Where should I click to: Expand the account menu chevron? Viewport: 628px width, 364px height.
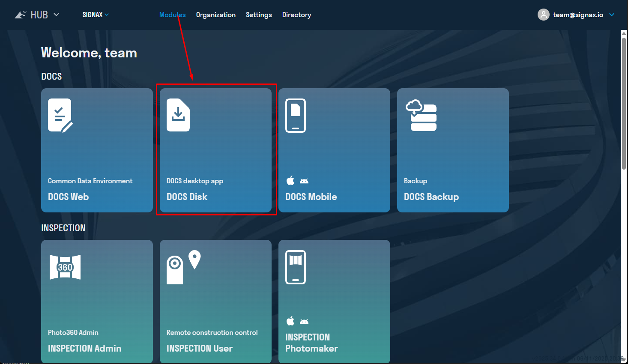coord(612,15)
